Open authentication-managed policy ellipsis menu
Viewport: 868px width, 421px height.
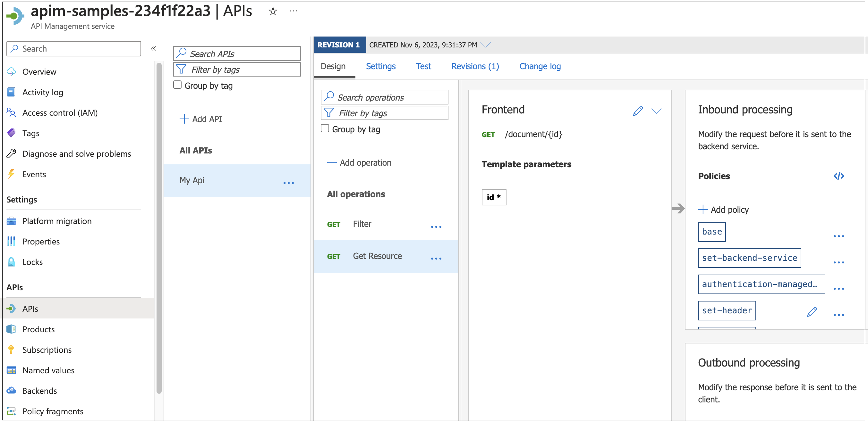tap(838, 289)
